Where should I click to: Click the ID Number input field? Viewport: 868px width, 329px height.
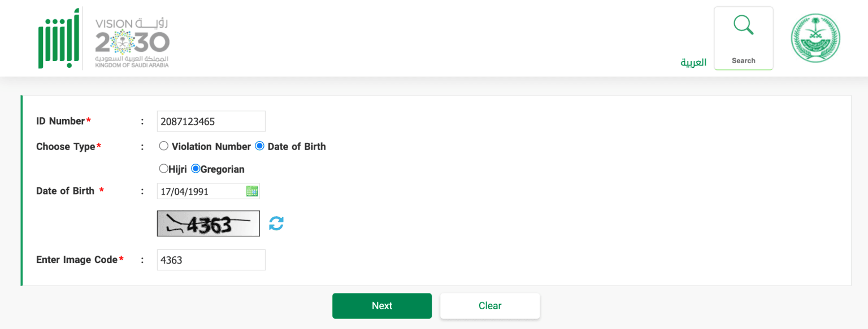tap(211, 121)
